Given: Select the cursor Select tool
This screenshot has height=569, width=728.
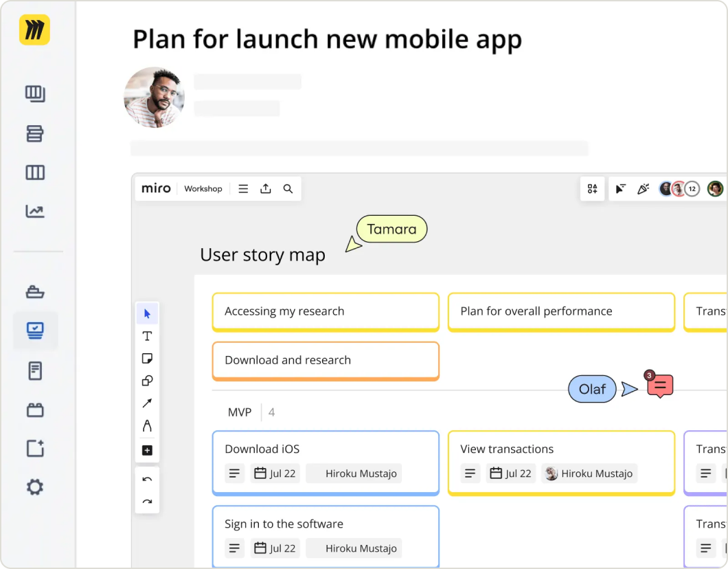Looking at the screenshot, I should pyautogui.click(x=147, y=314).
